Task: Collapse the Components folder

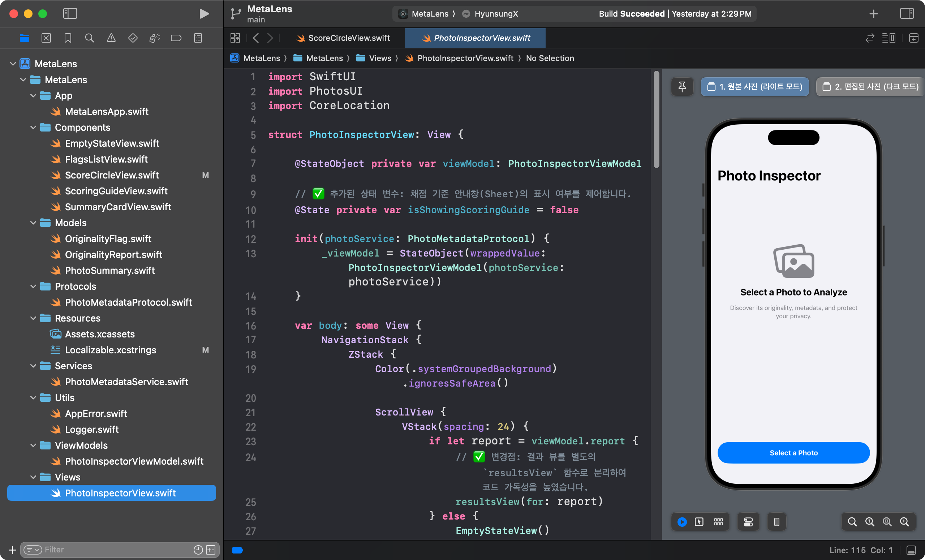Action: point(33,128)
